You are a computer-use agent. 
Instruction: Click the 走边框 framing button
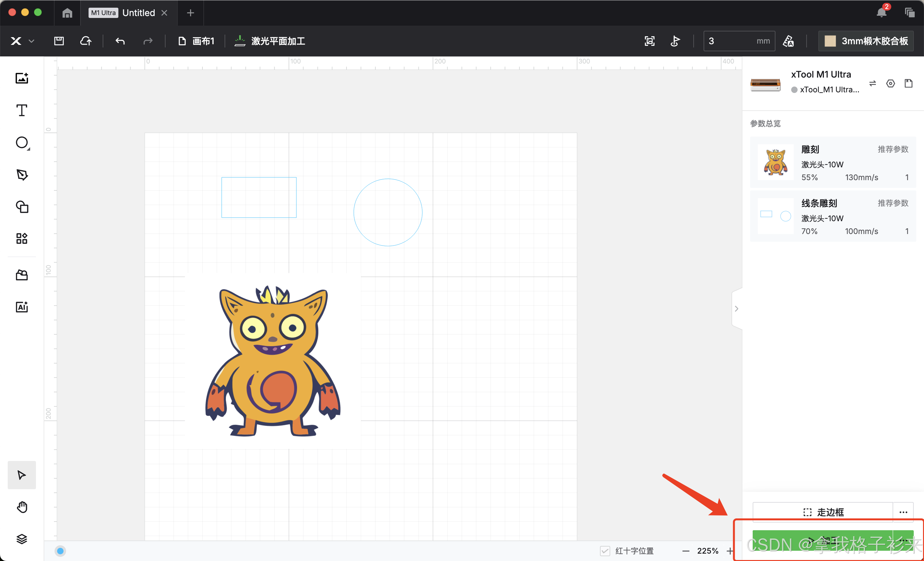click(823, 512)
